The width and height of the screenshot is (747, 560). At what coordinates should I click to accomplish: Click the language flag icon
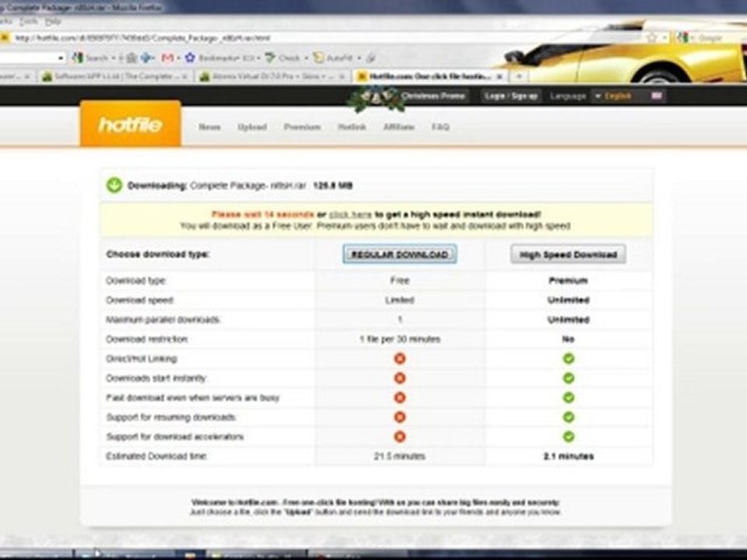tap(657, 96)
